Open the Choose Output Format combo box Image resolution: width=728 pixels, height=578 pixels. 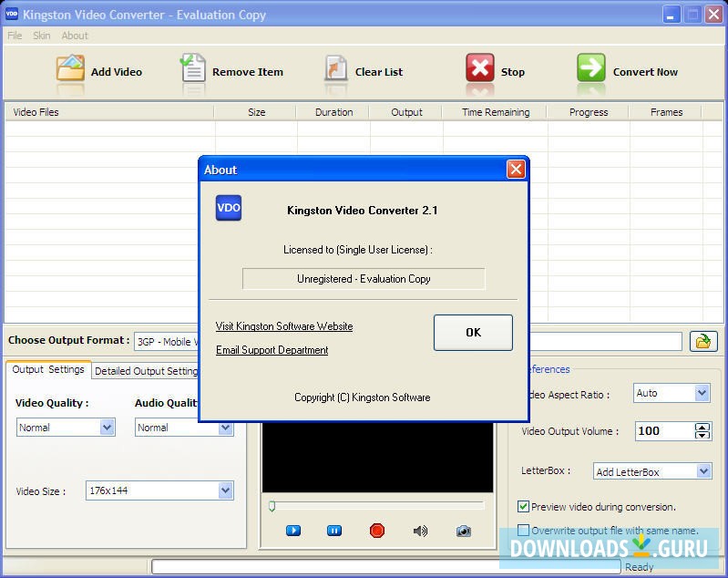[x=166, y=342]
